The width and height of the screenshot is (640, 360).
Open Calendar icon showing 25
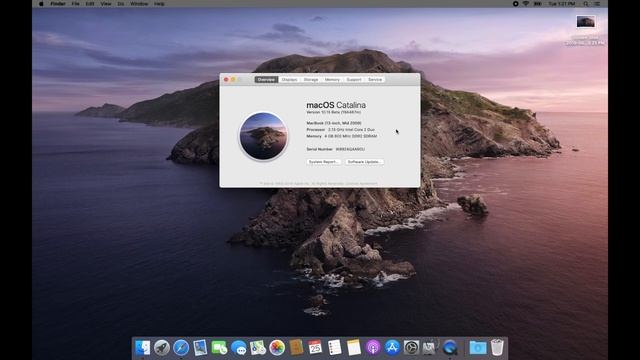click(315, 348)
